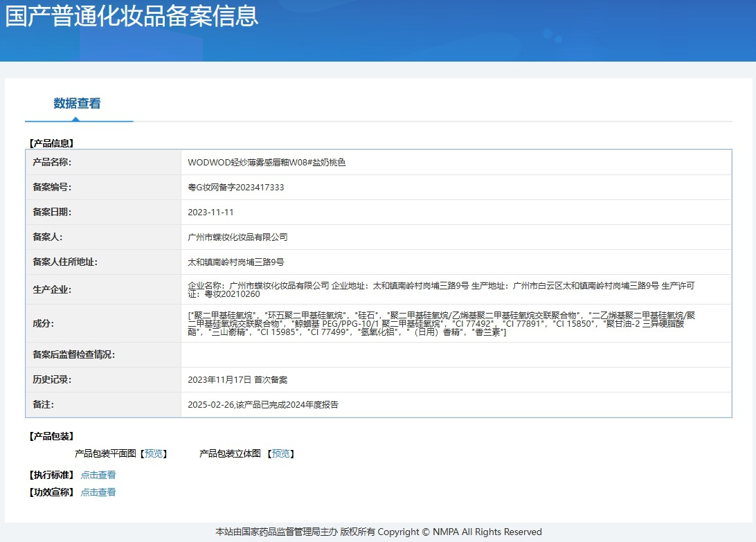This screenshot has width=756, height=542.
Task: Click the filing date 2023-11-11
Action: point(210,213)
